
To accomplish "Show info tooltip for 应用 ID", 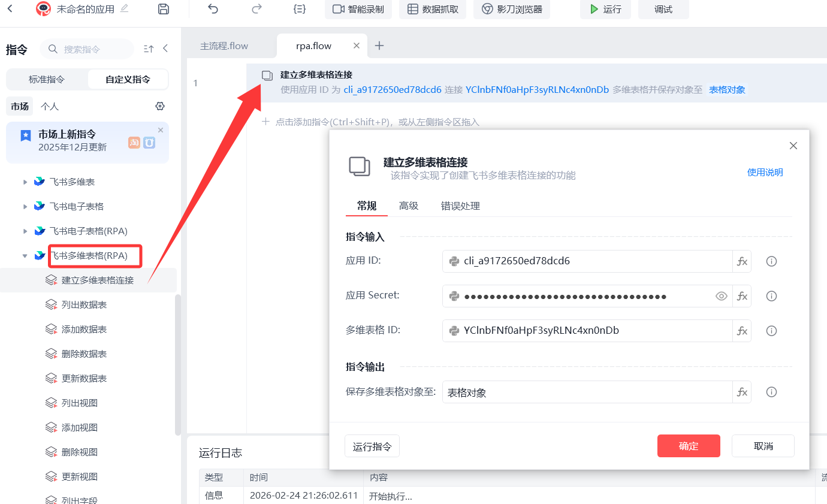I will point(772,261).
